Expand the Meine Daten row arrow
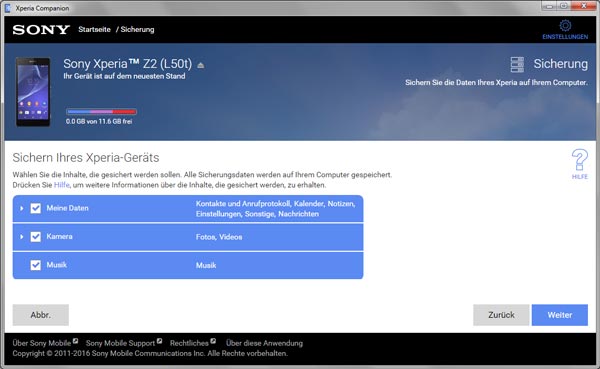The image size is (600, 369). 22,208
